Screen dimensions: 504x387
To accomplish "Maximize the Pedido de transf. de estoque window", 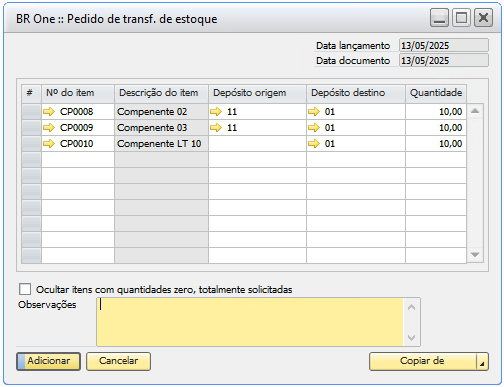I will 461,18.
